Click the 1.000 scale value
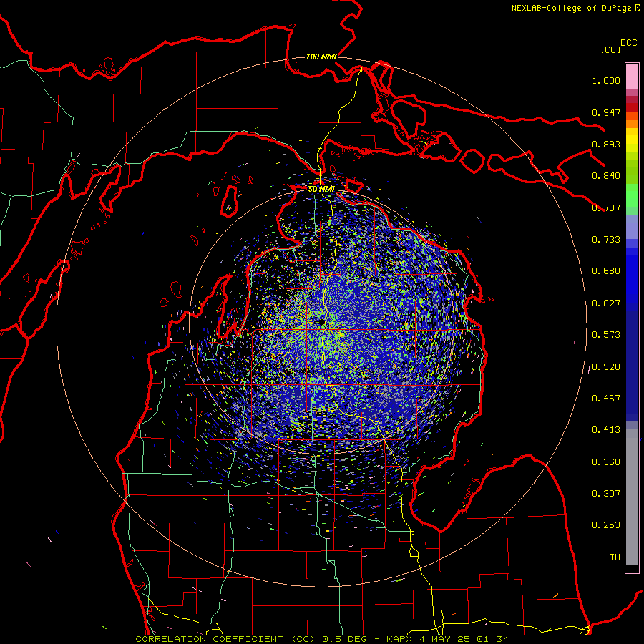 coord(606,80)
